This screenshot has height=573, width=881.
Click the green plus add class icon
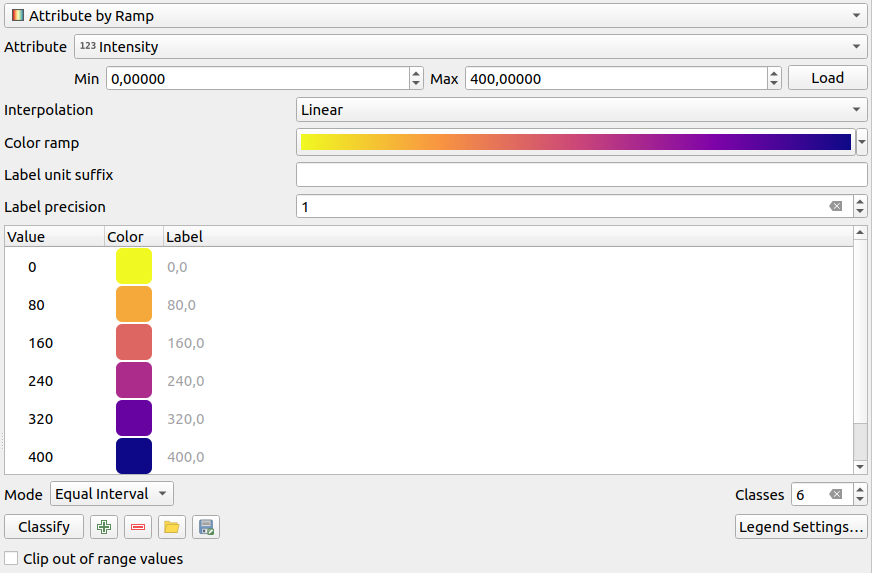pos(104,527)
